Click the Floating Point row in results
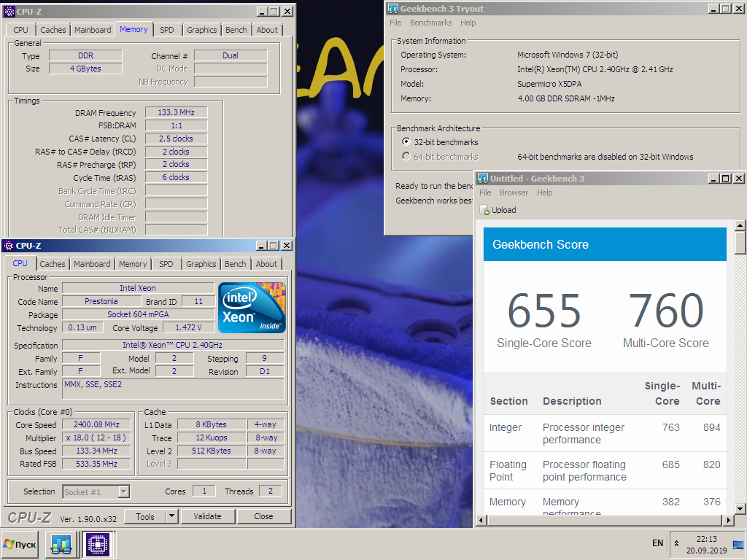Screen dimensions: 747x560 click(605, 470)
